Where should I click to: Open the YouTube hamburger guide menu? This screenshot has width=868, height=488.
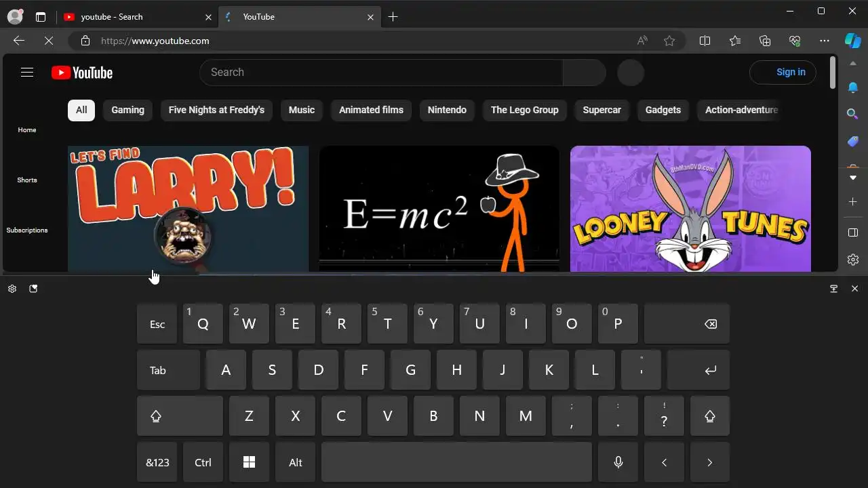(27, 73)
